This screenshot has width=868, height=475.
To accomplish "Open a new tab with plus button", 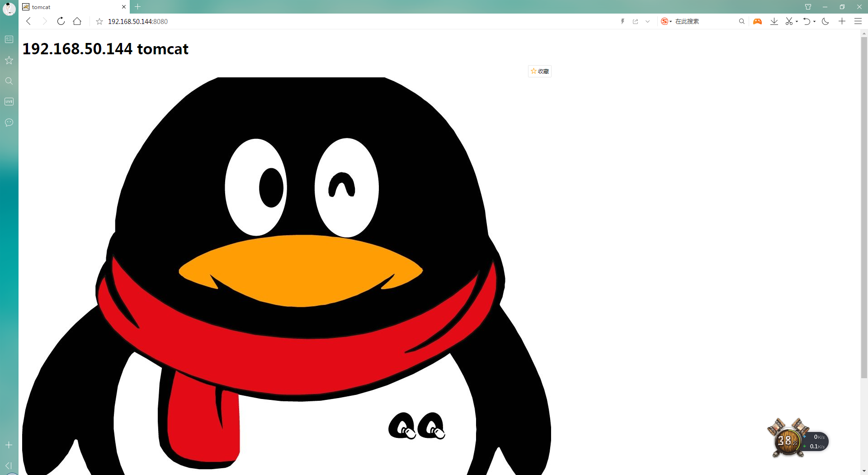I will [138, 7].
